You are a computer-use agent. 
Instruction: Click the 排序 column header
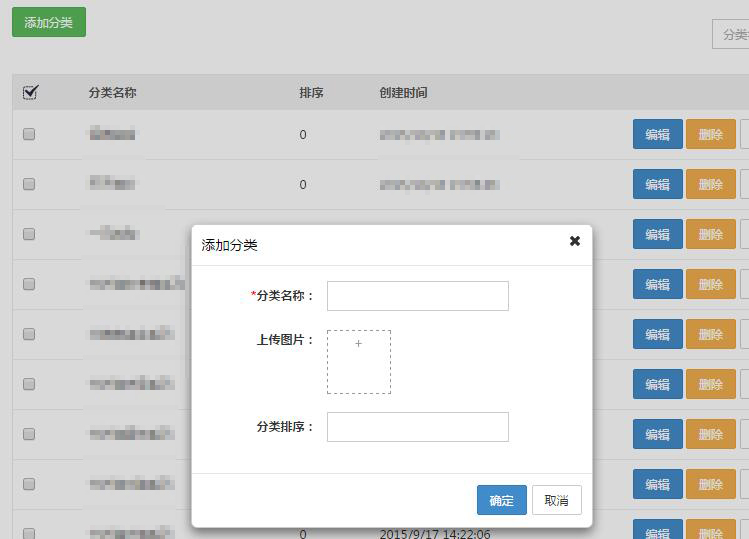[311, 93]
